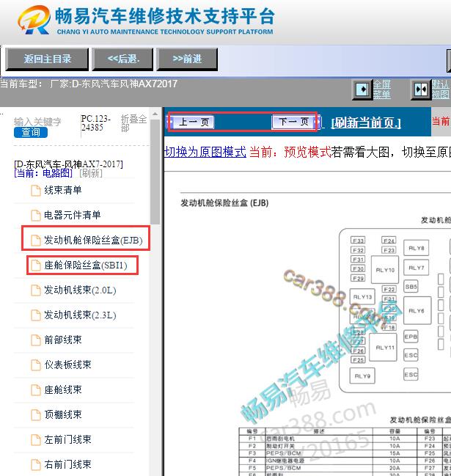Go to next page 下一页
The height and width of the screenshot is (476, 451).
(294, 122)
